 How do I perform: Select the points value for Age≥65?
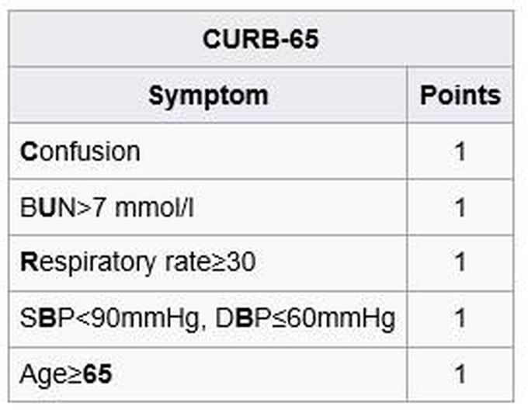[x=460, y=374]
